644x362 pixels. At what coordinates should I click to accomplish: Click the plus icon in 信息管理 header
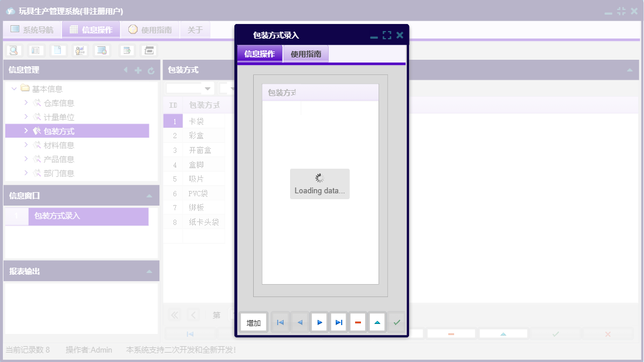click(138, 71)
